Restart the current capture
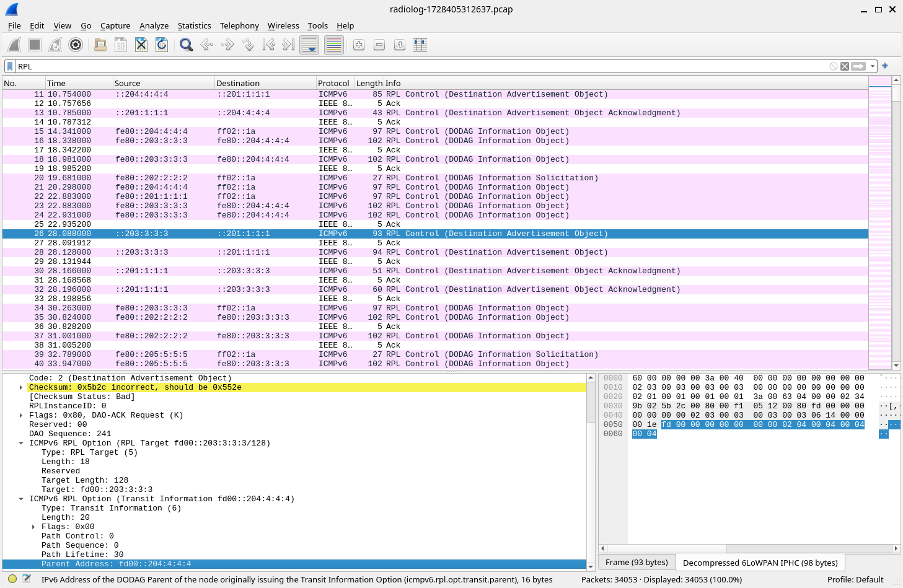The width and height of the screenshot is (903, 588). point(55,45)
